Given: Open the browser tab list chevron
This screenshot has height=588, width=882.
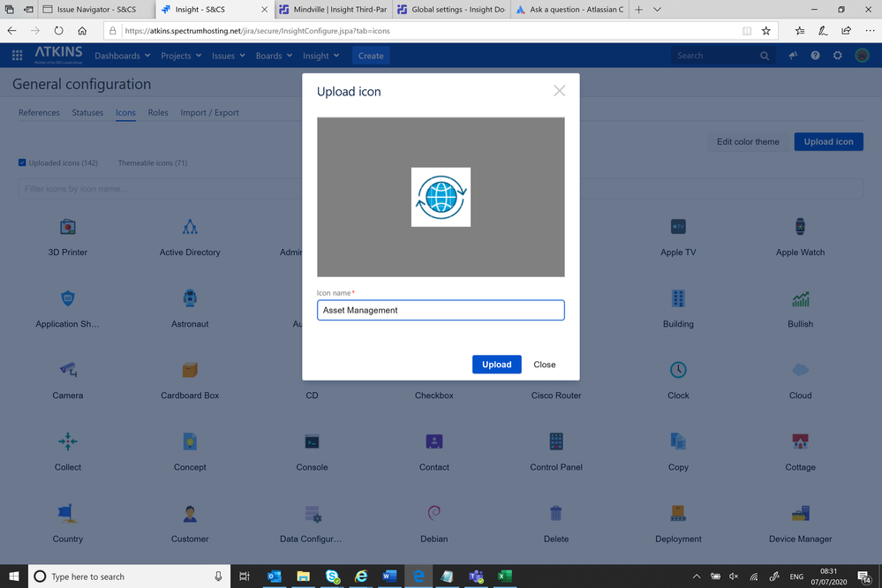Looking at the screenshot, I should click(x=657, y=10).
